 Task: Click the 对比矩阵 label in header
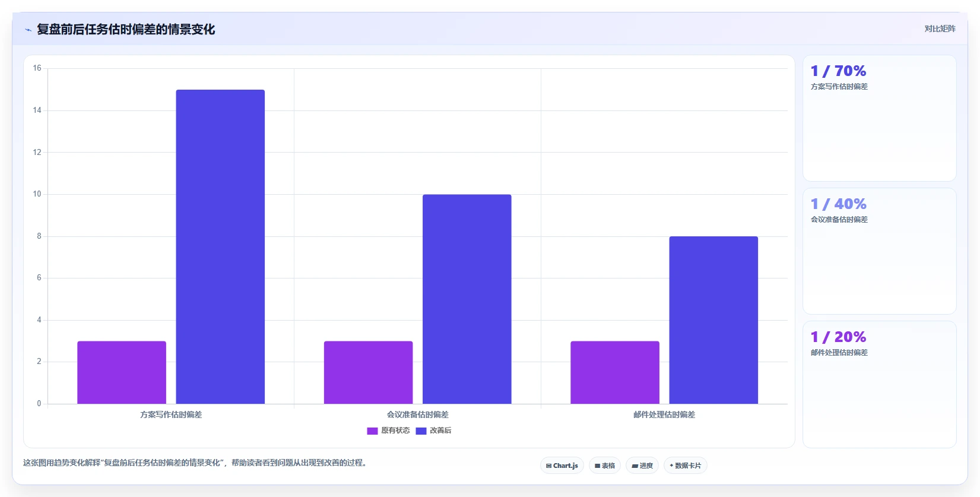pyautogui.click(x=940, y=29)
